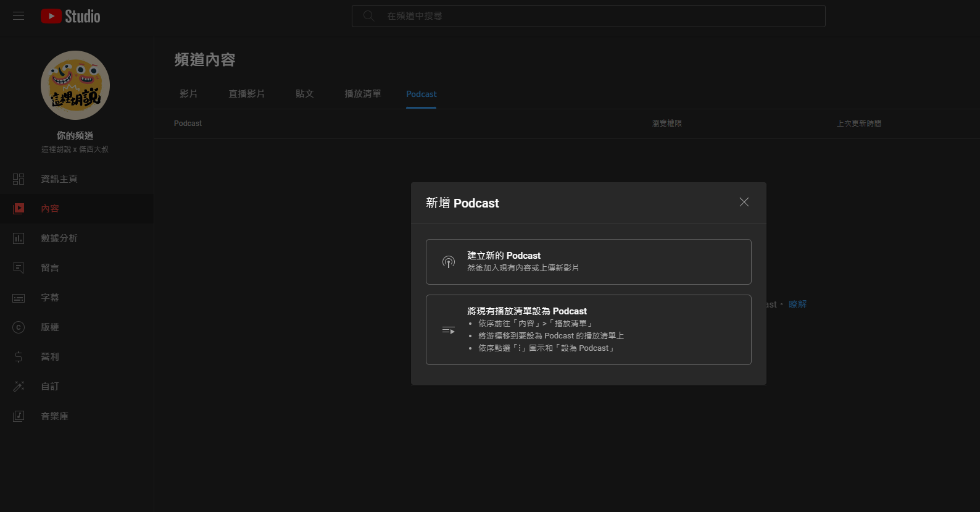The width and height of the screenshot is (980, 512).
Task: Click the YouTube Studio logo
Action: (70, 16)
